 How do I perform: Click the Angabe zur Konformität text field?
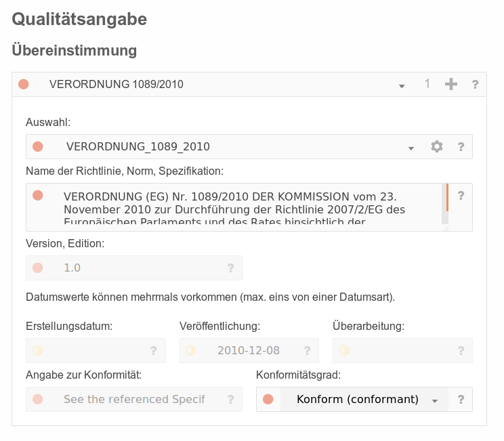pyautogui.click(x=134, y=400)
